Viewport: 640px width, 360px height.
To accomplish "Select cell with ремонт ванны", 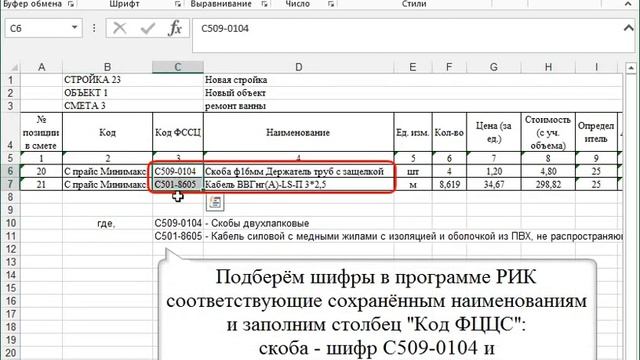I will click(x=299, y=106).
